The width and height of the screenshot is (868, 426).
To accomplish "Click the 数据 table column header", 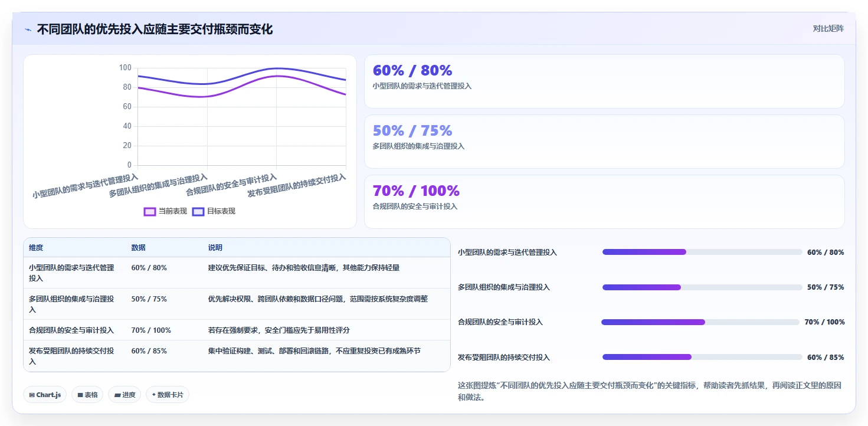I will tap(139, 248).
